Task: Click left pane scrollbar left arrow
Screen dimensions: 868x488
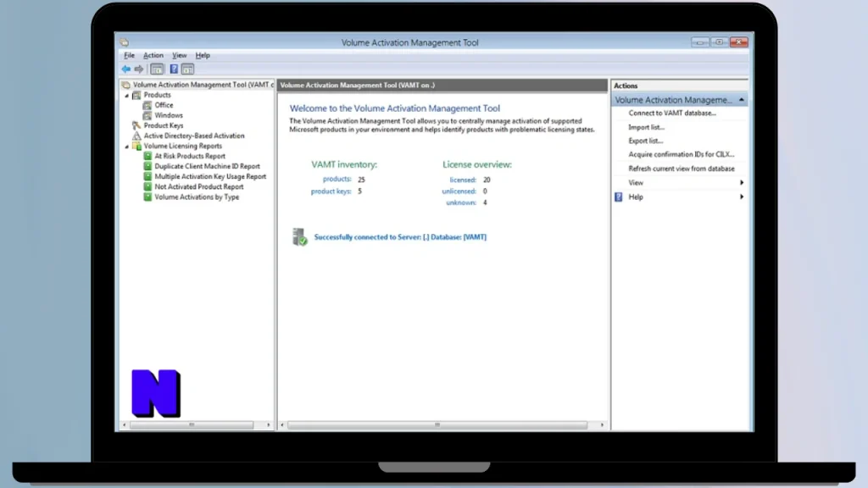Action: pyautogui.click(x=125, y=425)
